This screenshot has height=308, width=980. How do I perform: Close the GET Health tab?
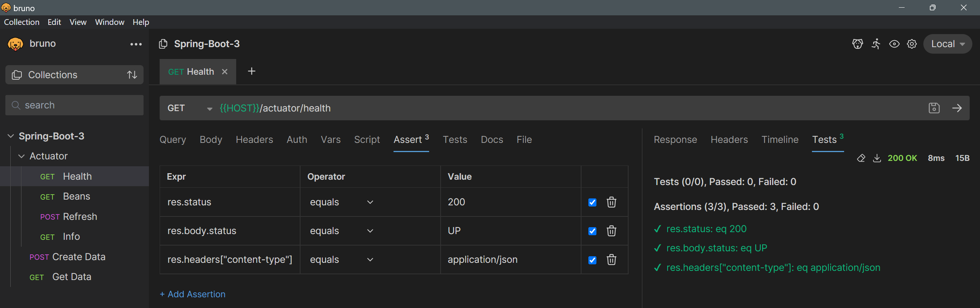[225, 72]
